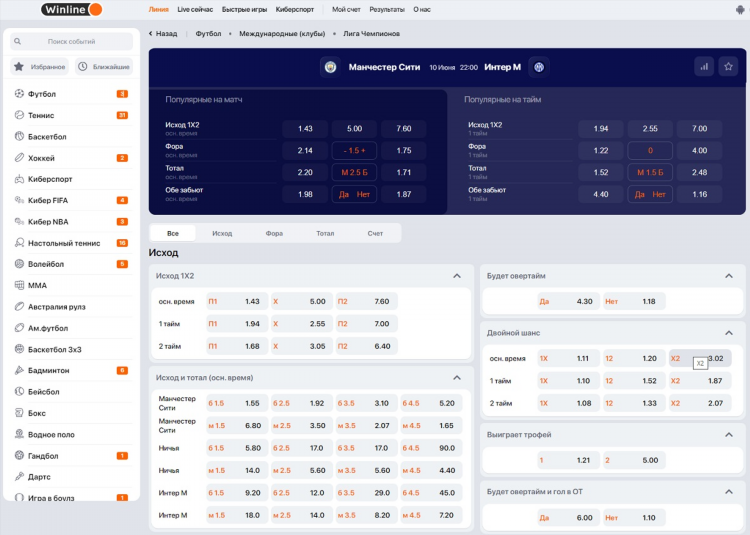The image size is (750, 535).
Task: Go back with Назад link
Action: 163,33
